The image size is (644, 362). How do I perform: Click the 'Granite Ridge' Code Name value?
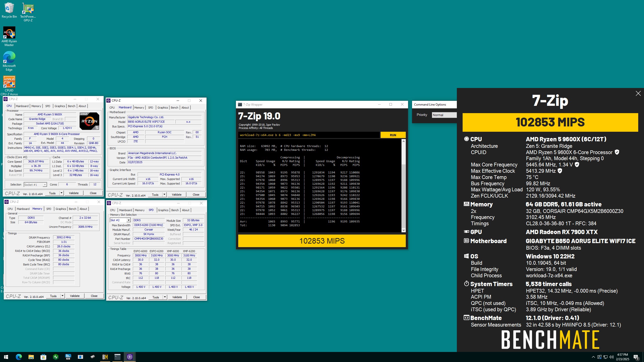[37, 119]
